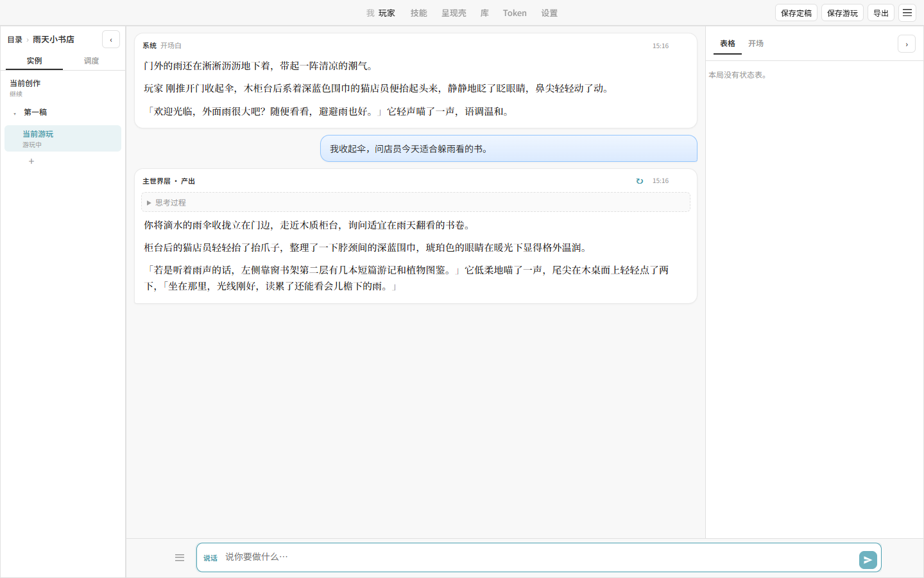This screenshot has width=924, height=578.
Task: Expand the 思考过程 section
Action: click(x=416, y=202)
